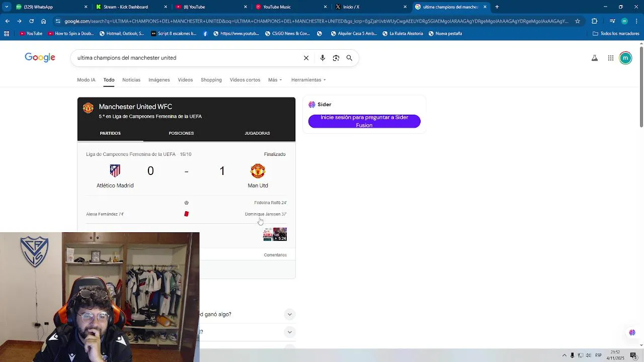Open the browser extensions puzzle icon
Image resolution: width=644 pixels, height=362 pixels.
[594, 21]
